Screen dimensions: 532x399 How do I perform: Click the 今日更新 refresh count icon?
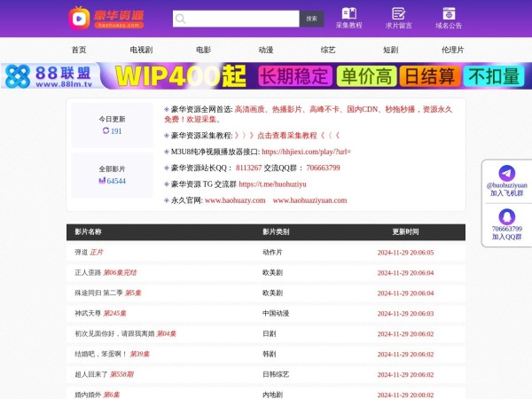pos(106,130)
